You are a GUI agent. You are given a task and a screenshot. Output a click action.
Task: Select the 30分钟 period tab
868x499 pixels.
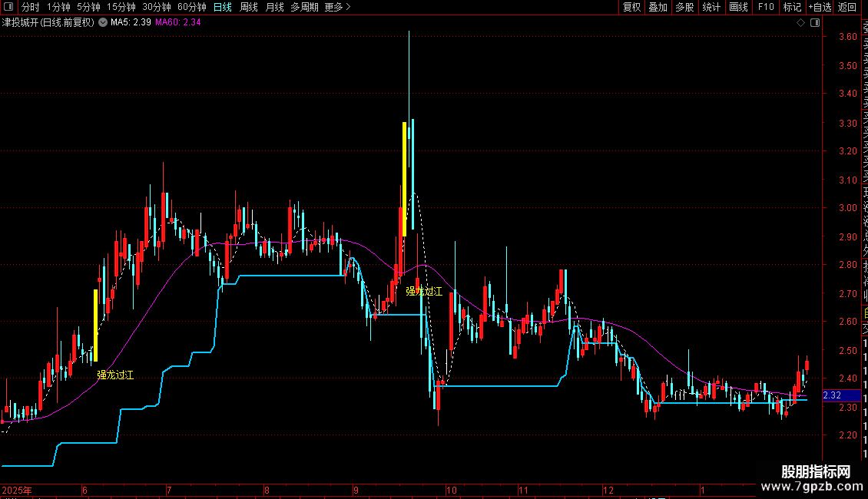[157, 7]
